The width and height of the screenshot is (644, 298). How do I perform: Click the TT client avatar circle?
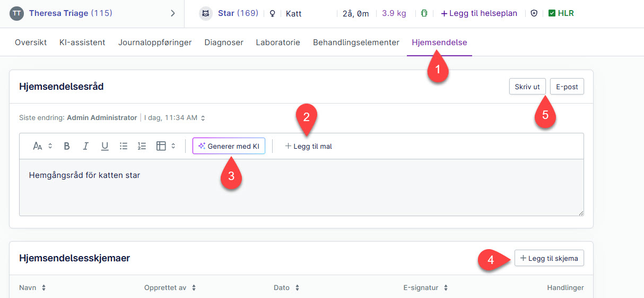(17, 13)
